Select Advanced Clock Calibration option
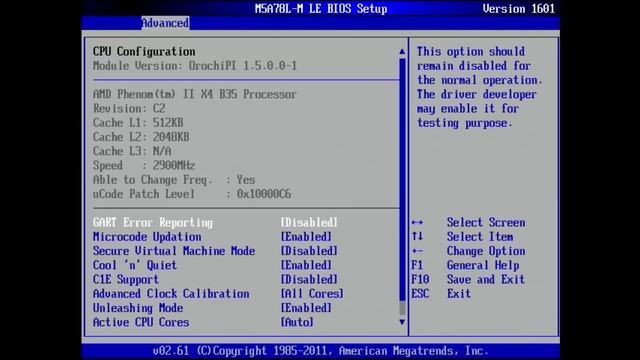 coord(171,294)
